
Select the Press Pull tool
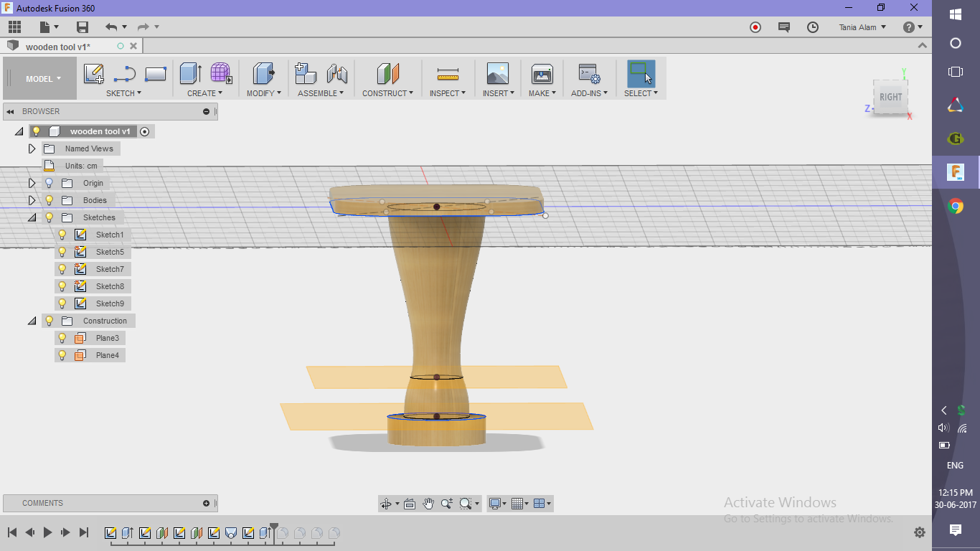pos(263,74)
